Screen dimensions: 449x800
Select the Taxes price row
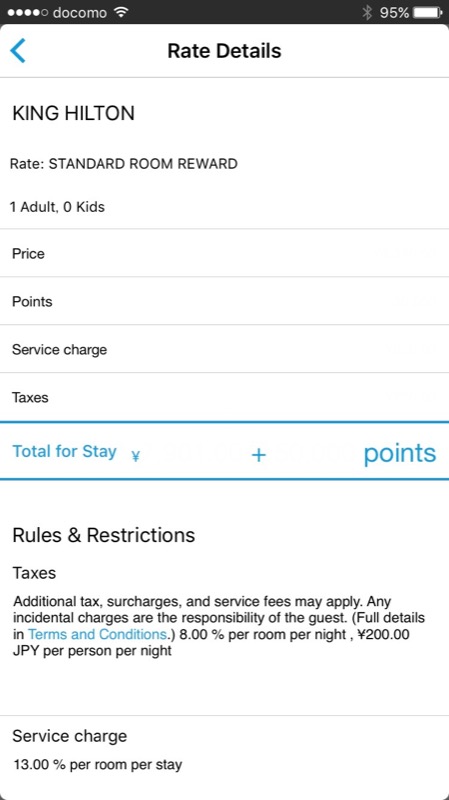pos(224,397)
